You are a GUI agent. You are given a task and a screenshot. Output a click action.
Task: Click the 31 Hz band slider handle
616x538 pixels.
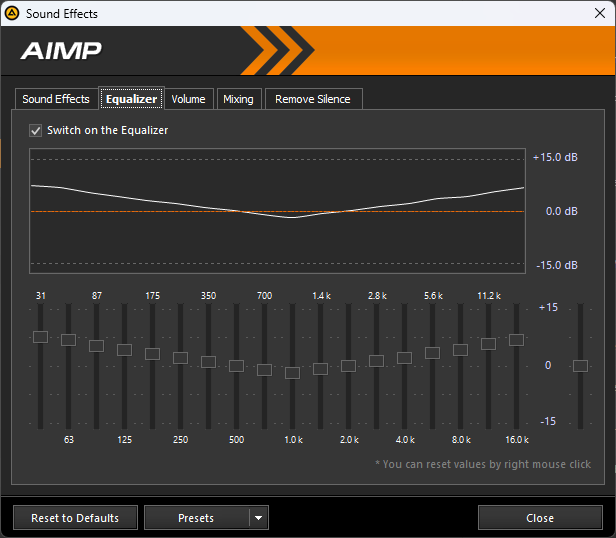pos(40,337)
